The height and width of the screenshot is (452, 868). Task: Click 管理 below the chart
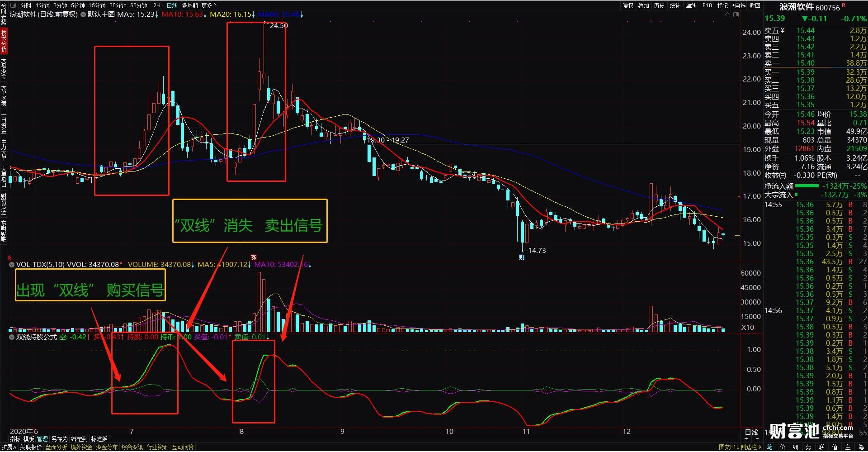tap(42, 439)
